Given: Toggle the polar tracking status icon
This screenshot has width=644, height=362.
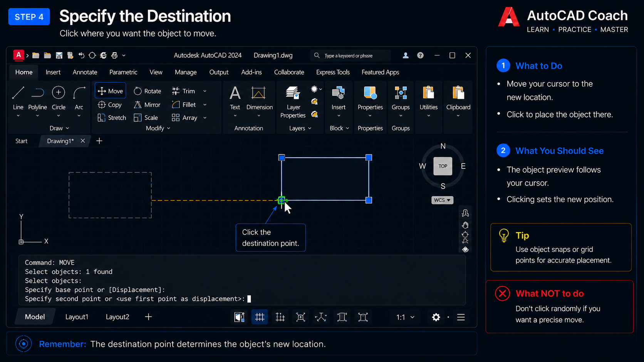Looking at the screenshot, I should click(321, 317).
